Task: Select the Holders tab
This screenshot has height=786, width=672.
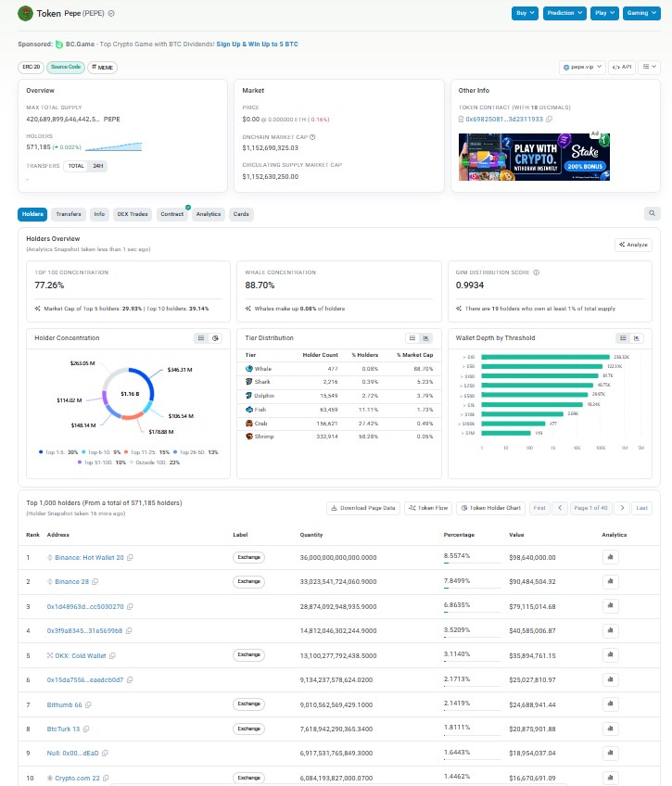Action: pos(32,214)
